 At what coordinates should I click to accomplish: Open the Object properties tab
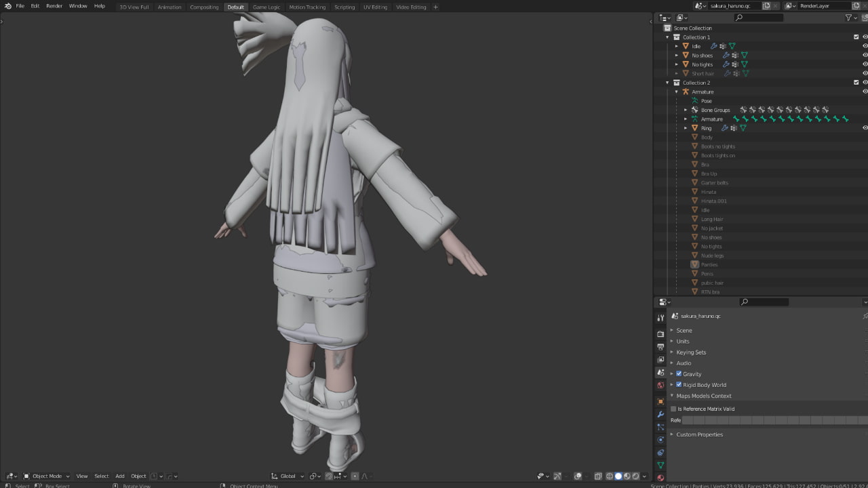[x=660, y=401]
